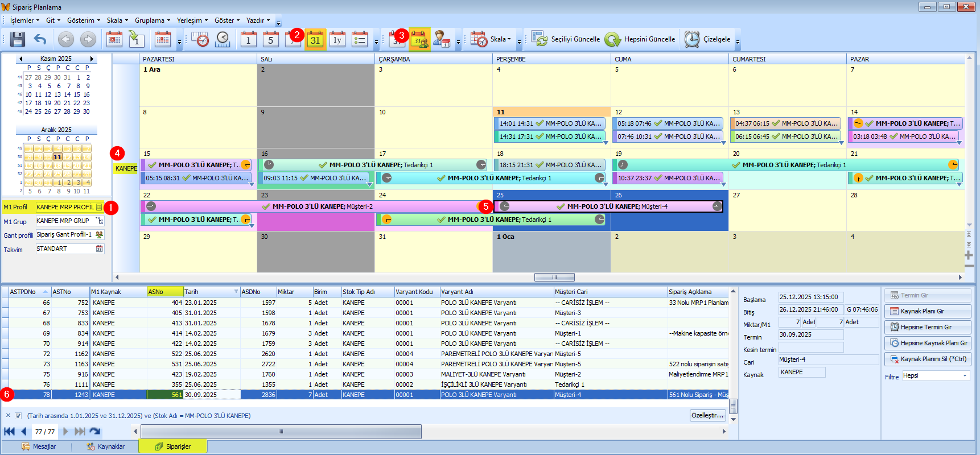Jump to first record in grid navigator
980x455 pixels.
click(x=9, y=432)
